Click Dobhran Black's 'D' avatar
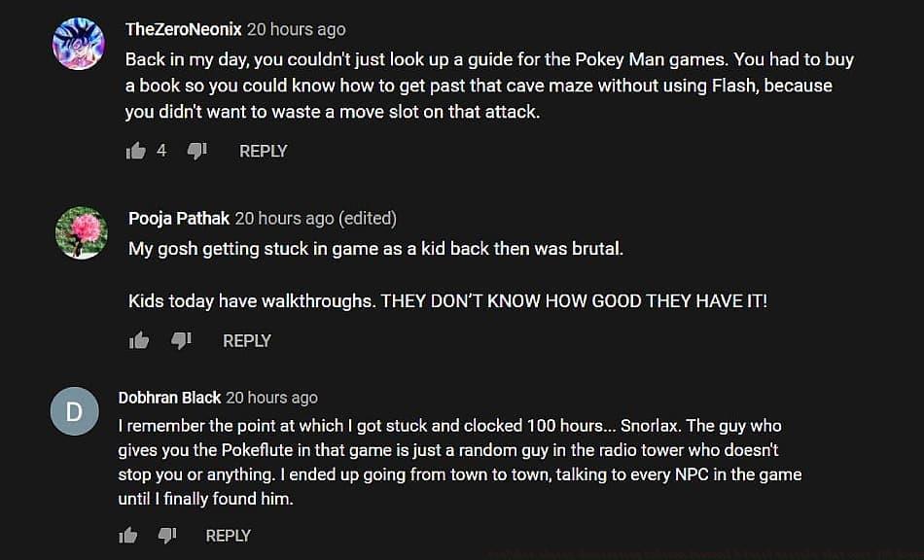 click(x=74, y=411)
